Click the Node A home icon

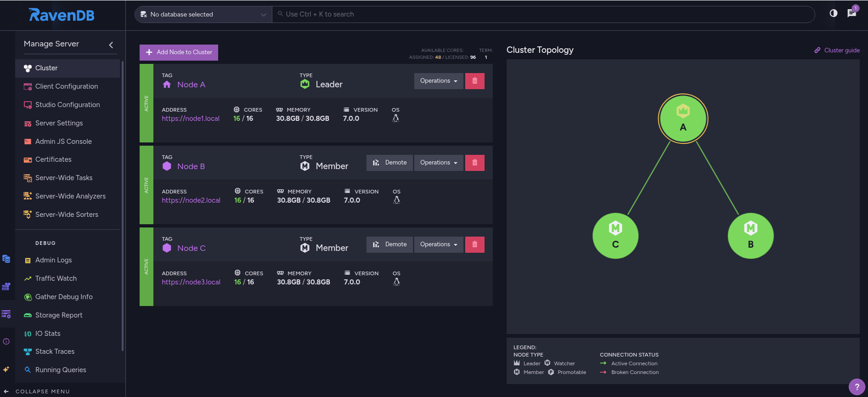pyautogui.click(x=167, y=85)
